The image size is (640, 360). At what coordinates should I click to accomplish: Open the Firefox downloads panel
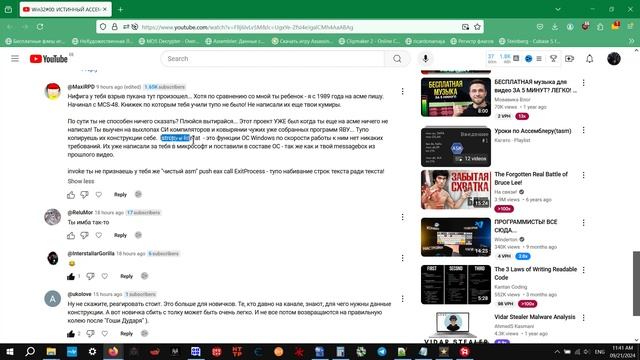[555, 27]
